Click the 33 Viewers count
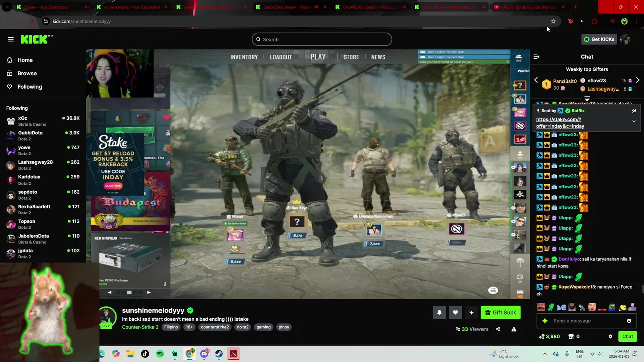644x362 pixels. (472, 329)
